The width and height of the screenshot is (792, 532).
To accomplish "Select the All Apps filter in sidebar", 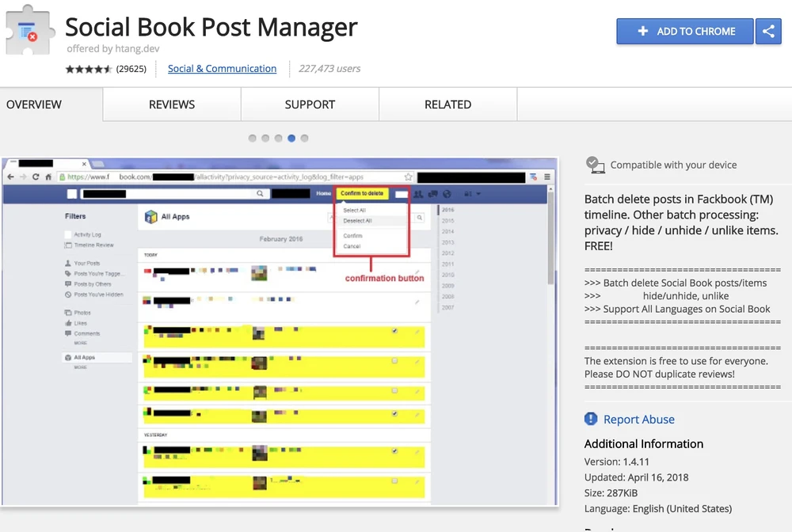I will [x=97, y=357].
